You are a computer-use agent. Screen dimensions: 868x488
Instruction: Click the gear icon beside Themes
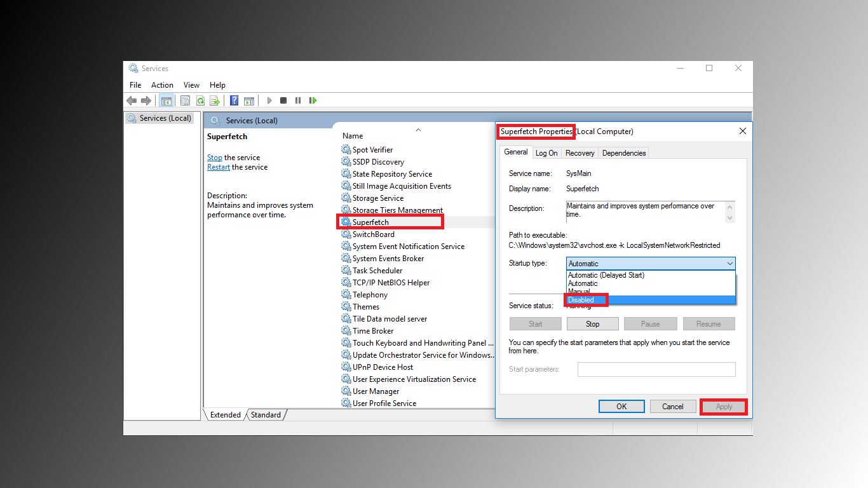tap(346, 306)
